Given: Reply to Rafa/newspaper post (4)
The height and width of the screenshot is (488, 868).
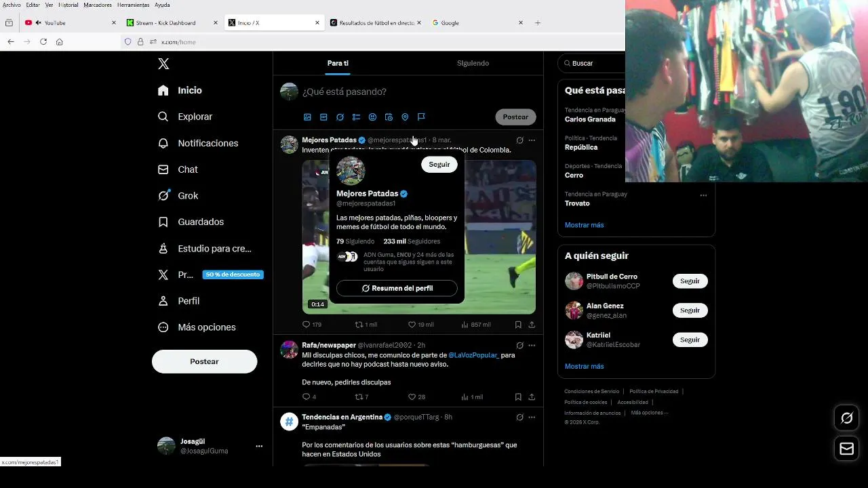Looking at the screenshot, I should (309, 397).
